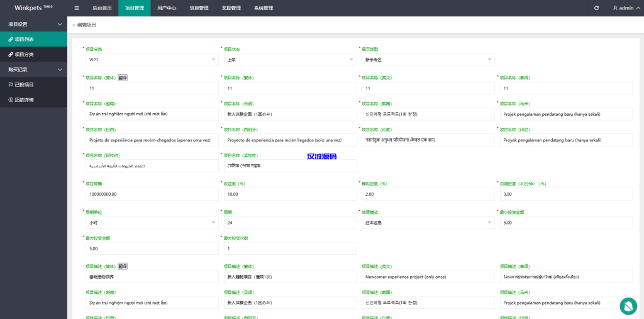Screen dimensions: 644x319
Task: Open the 展示类型 dropdown showing 新手专区
Action: tap(427, 60)
